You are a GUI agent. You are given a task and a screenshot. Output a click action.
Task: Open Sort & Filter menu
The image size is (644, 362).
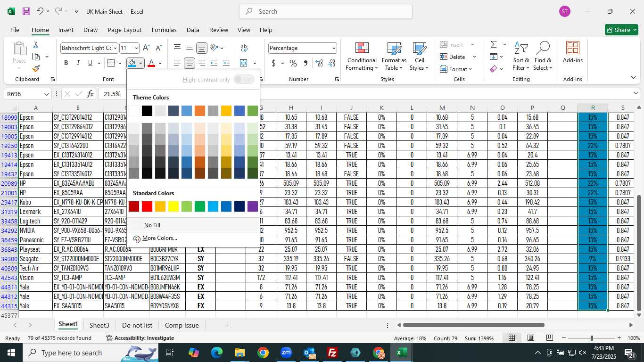tap(521, 57)
